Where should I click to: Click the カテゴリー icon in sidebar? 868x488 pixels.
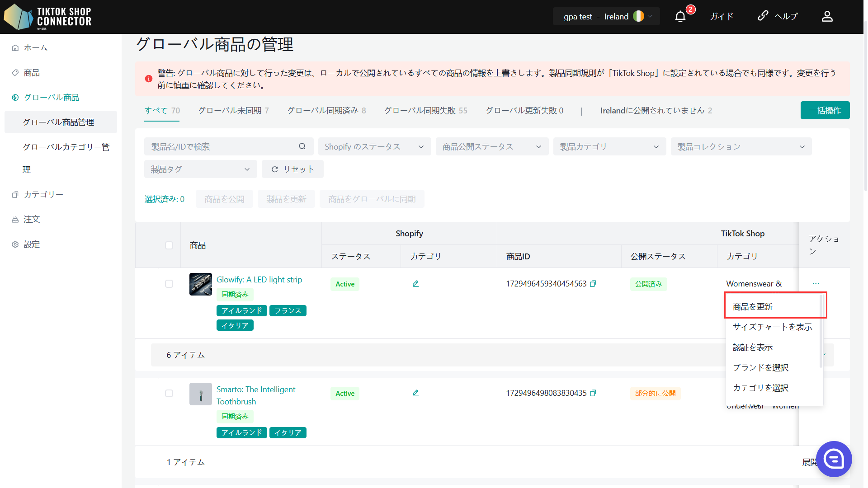tap(15, 195)
